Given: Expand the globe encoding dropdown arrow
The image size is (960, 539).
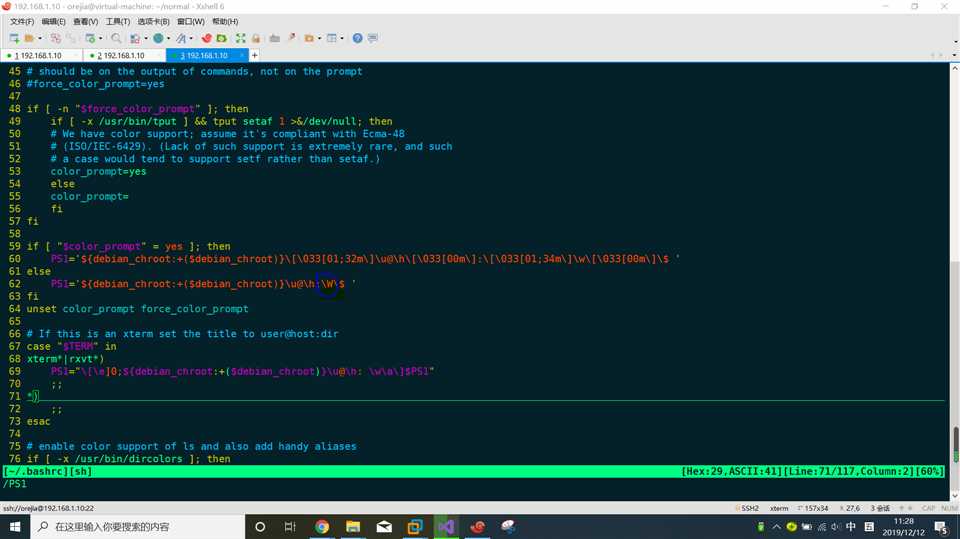Looking at the screenshot, I should point(168,38).
